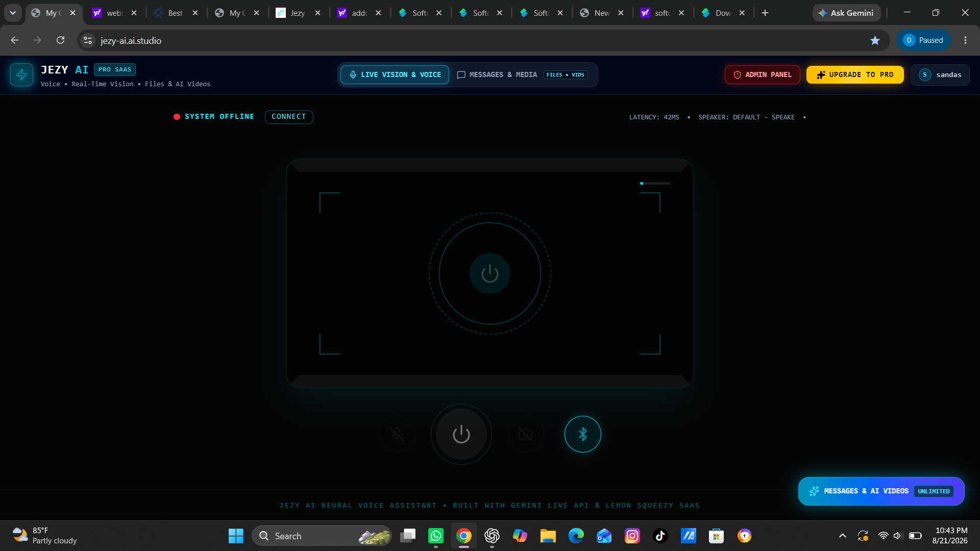This screenshot has width=980, height=551.
Task: Close the Jezy browser tab
Action: click(x=318, y=13)
